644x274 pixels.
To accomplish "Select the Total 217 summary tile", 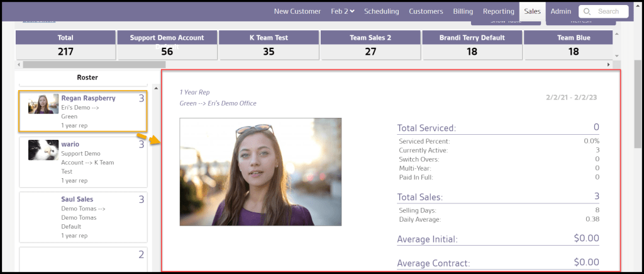I will (x=65, y=45).
